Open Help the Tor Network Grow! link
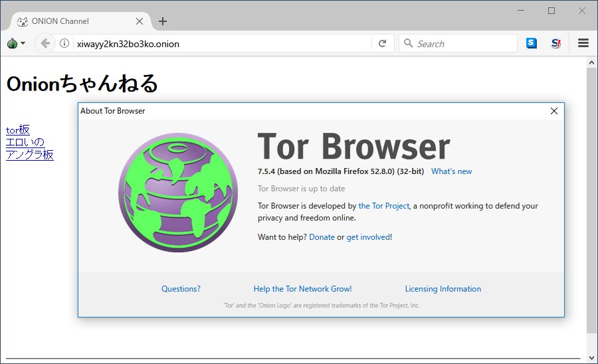The height and width of the screenshot is (364, 598). tap(302, 289)
